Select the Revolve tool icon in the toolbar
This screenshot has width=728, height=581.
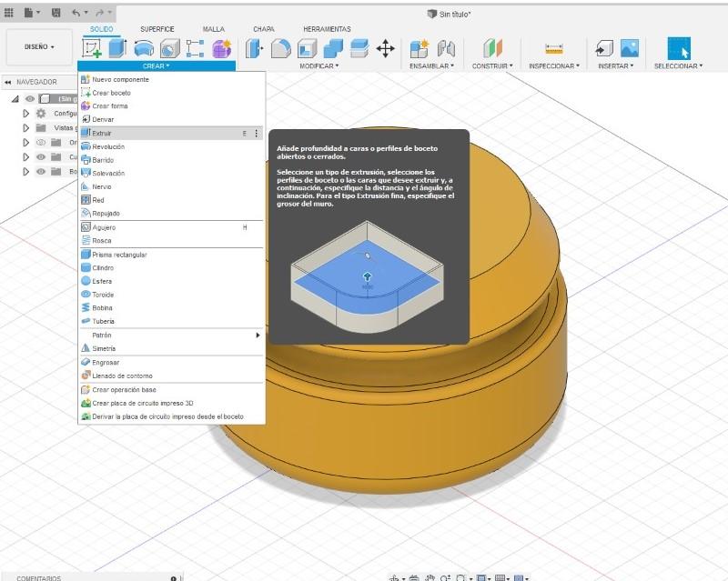click(x=144, y=48)
